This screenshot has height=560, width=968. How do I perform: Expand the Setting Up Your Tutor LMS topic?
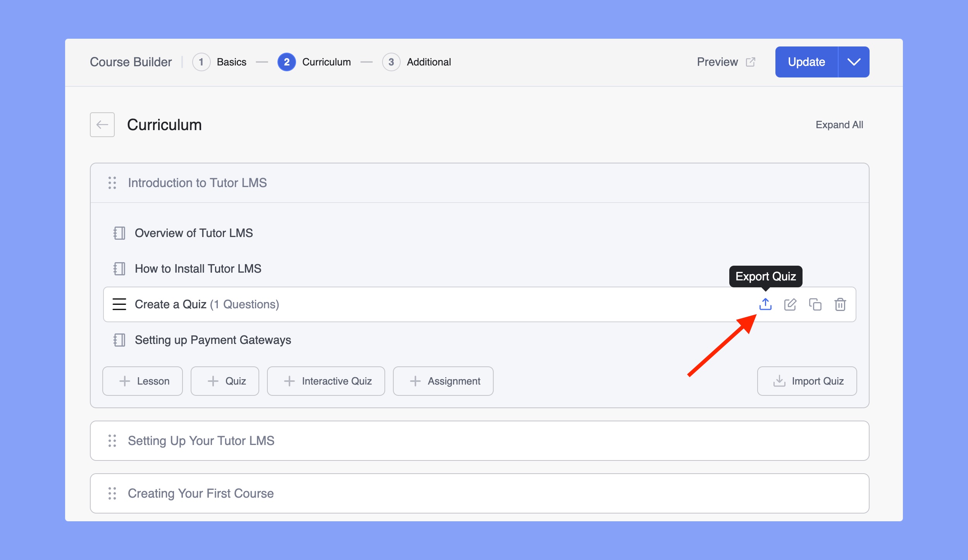pos(480,441)
